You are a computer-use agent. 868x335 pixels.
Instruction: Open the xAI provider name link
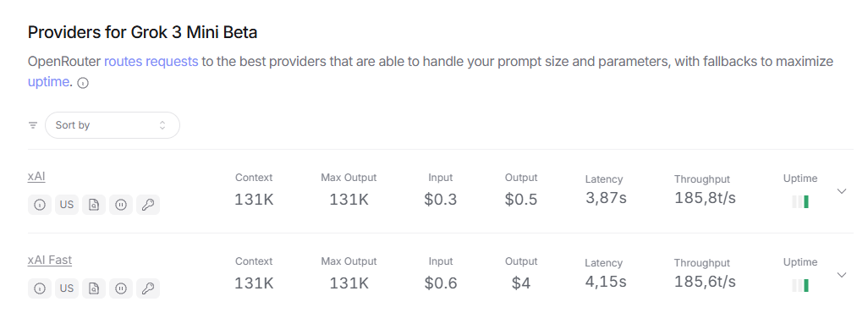coord(36,177)
